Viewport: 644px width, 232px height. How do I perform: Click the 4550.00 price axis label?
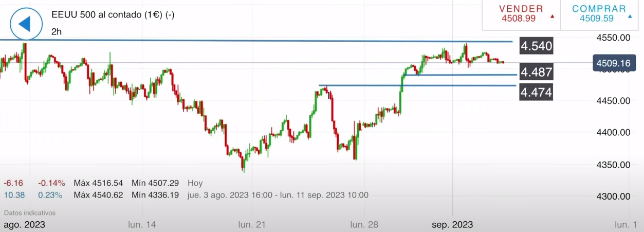click(613, 38)
